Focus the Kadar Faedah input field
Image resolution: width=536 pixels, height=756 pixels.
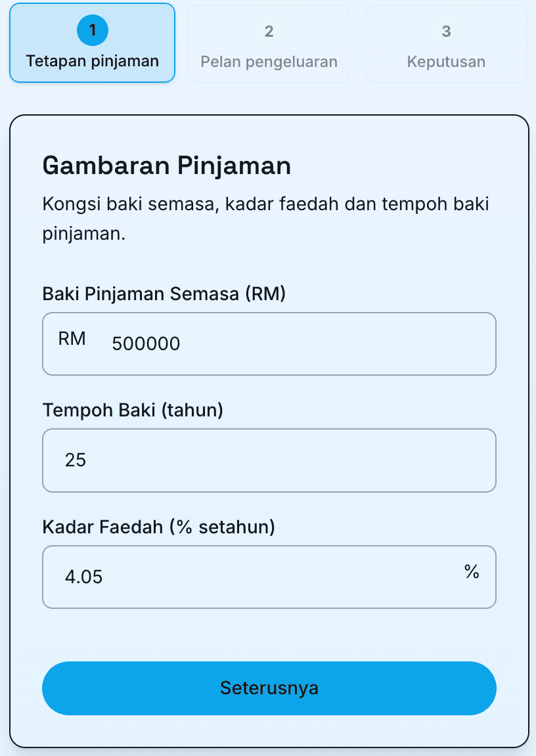(x=256, y=577)
